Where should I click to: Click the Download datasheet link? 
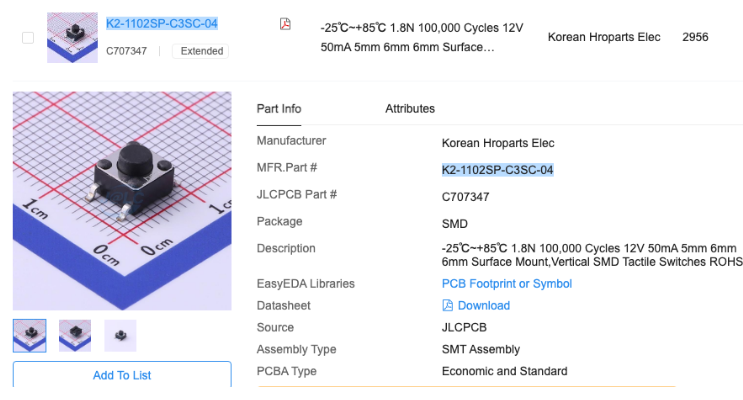[x=484, y=306]
